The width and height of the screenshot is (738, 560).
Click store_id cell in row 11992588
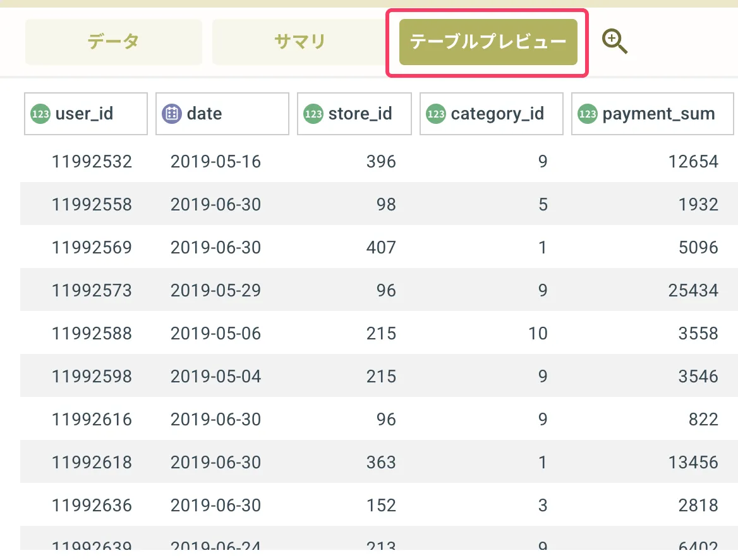click(x=381, y=334)
